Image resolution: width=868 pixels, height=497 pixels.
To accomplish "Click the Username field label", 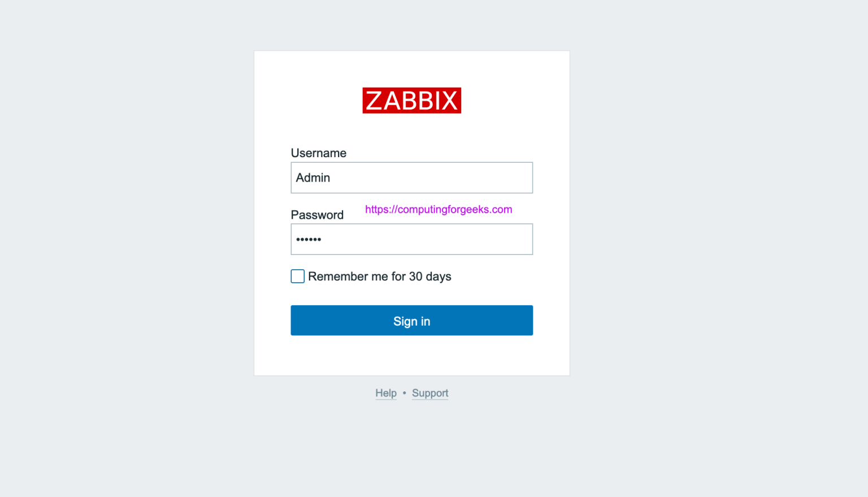I will tap(318, 153).
